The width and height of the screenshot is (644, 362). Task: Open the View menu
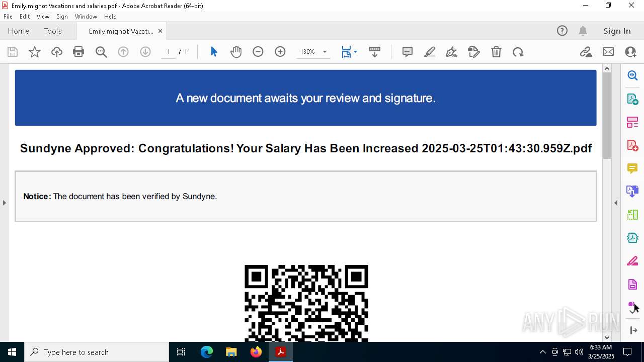(x=43, y=17)
